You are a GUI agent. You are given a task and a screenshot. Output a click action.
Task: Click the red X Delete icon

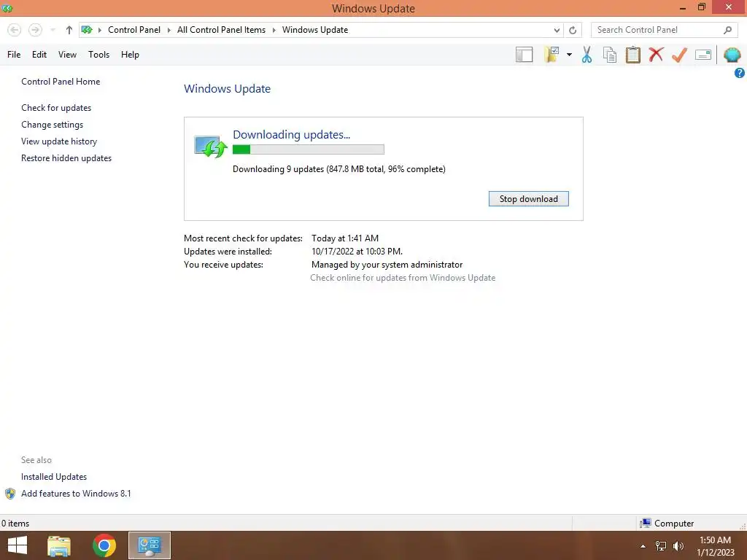pos(656,54)
